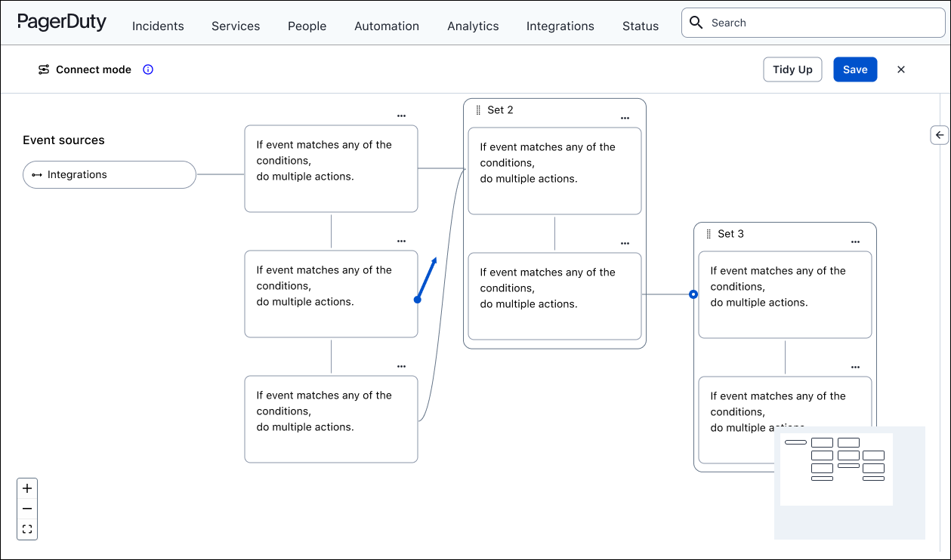
Task: Open the Incidents menu
Action: (158, 26)
